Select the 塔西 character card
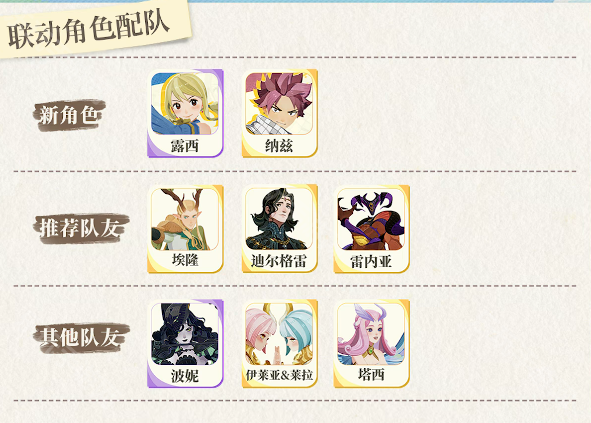 pos(372,343)
